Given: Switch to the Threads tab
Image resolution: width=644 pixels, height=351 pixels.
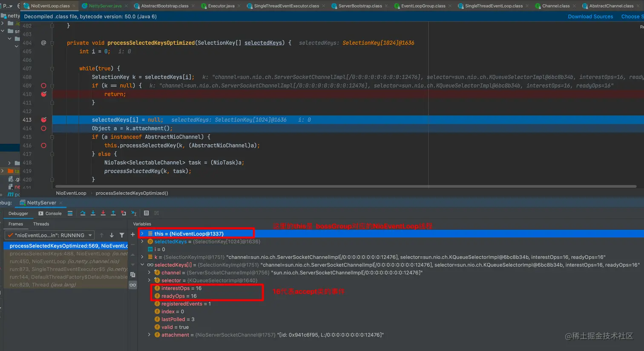Looking at the screenshot, I should pos(41,224).
